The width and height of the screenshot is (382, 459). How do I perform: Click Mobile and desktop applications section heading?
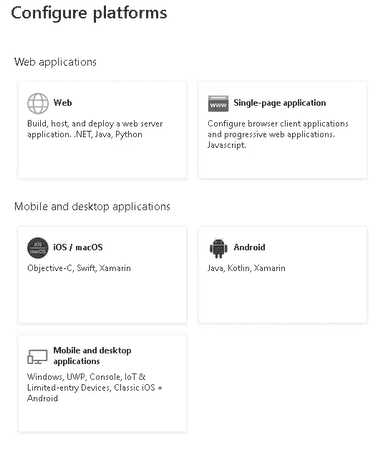pos(92,207)
